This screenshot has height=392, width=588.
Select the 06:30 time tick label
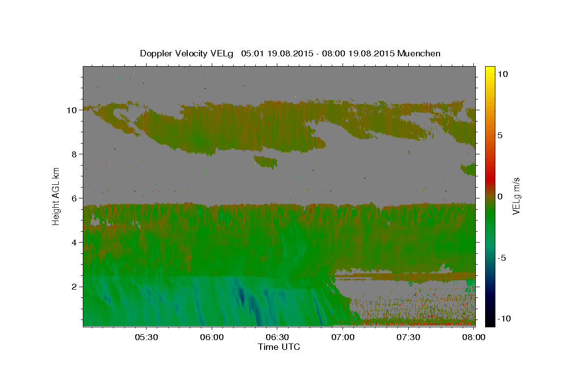point(277,337)
